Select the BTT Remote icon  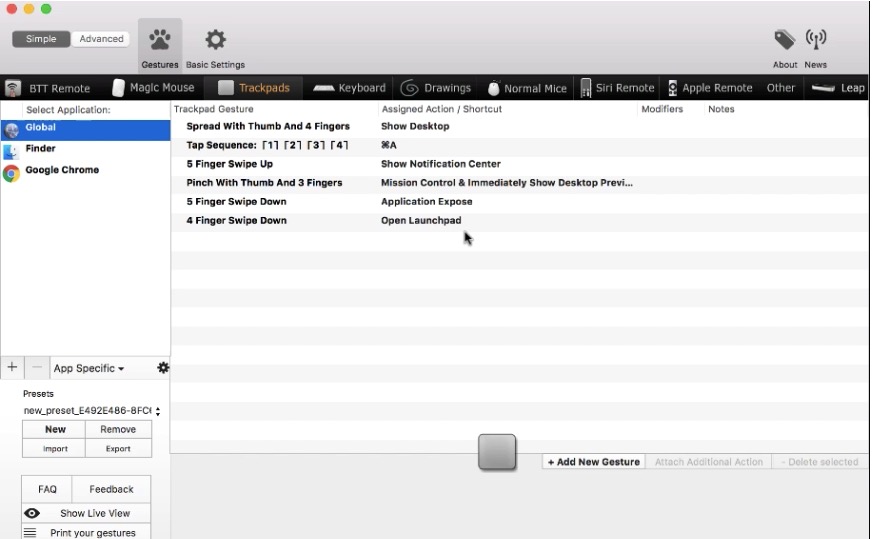13,88
